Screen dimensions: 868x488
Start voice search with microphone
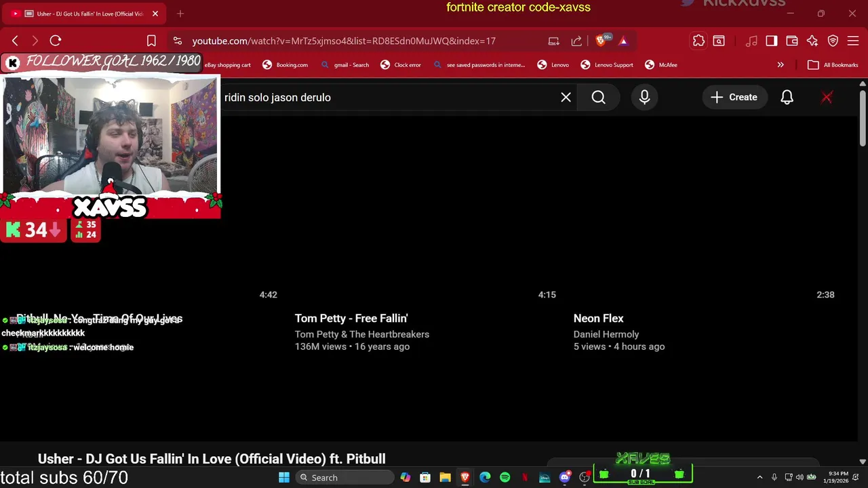point(644,97)
